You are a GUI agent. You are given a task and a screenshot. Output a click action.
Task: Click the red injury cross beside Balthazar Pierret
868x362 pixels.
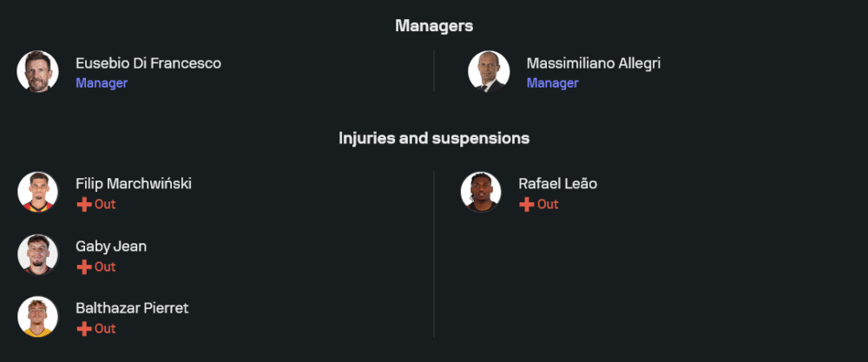(84, 329)
